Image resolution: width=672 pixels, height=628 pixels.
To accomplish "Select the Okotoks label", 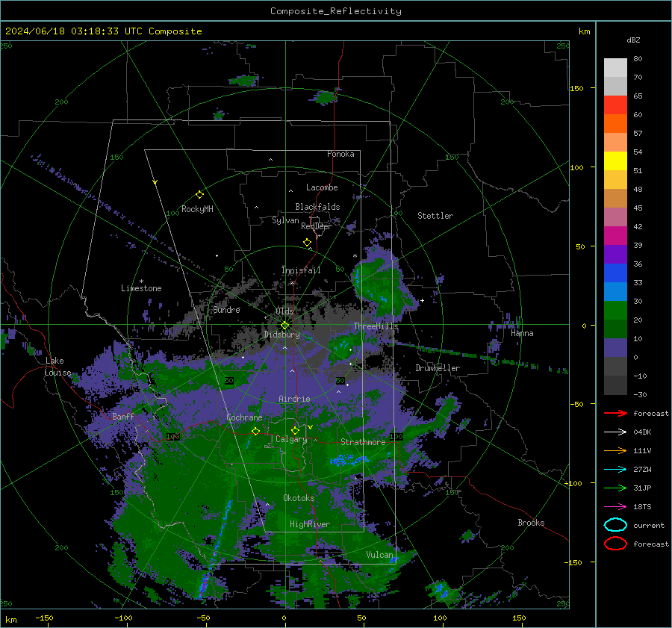I will [299, 498].
